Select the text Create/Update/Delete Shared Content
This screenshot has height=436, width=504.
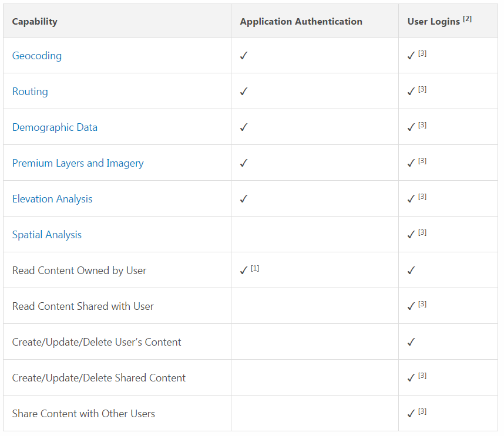click(x=99, y=378)
